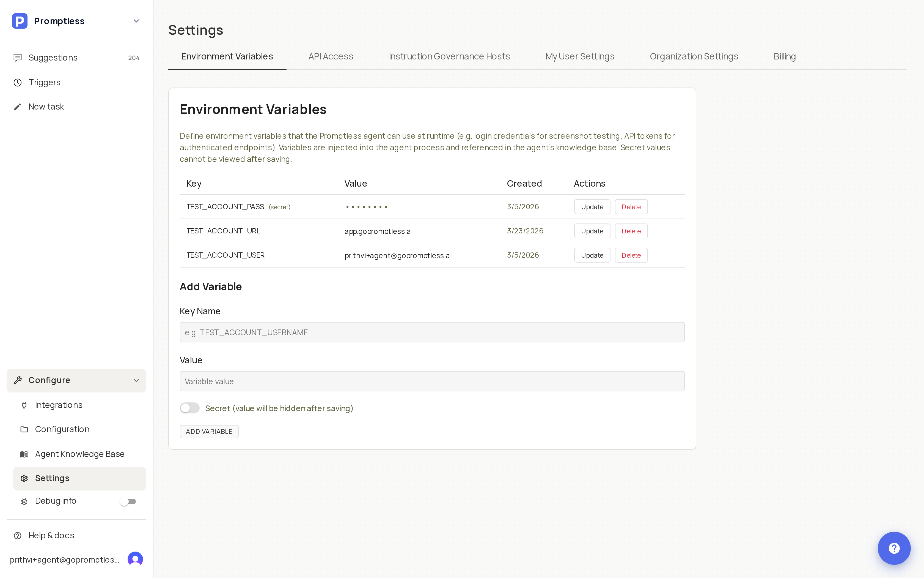Image resolution: width=924 pixels, height=578 pixels.
Task: Click the TEST_ACCOUNT_PASS key cell
Action: (x=225, y=207)
